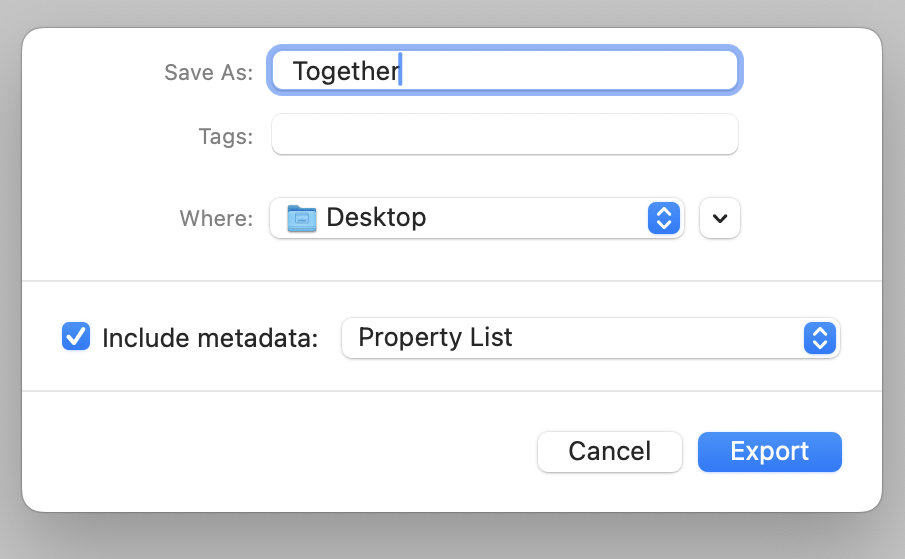Image resolution: width=905 pixels, height=559 pixels.
Task: Click the Desktop folder icon
Action: tap(301, 218)
